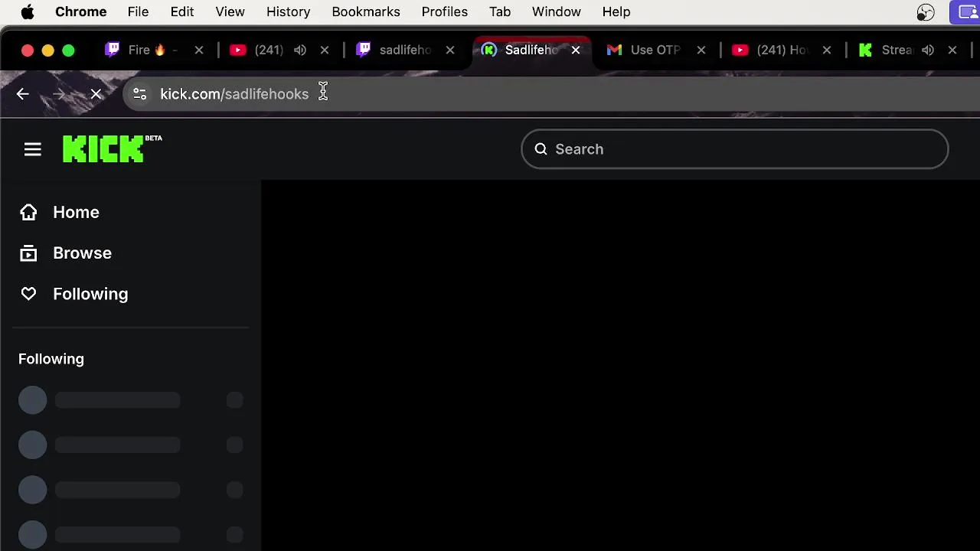Go back with the browser back arrow

(x=22, y=94)
